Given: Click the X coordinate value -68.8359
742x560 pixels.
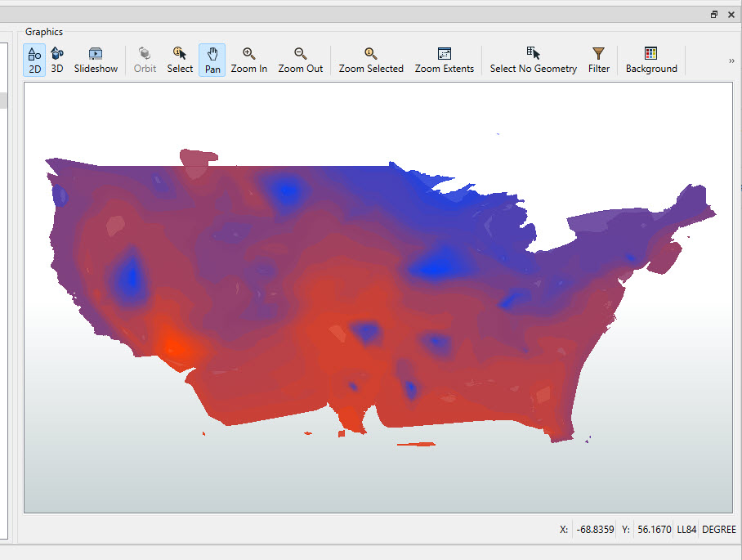Looking at the screenshot, I should coord(595,529).
